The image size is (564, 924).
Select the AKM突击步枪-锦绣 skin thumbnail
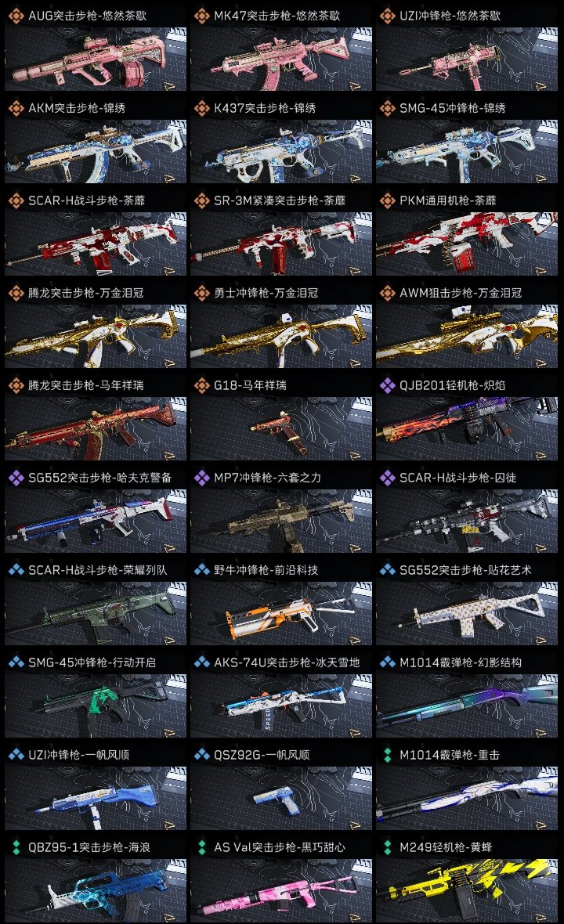pyautogui.click(x=96, y=151)
